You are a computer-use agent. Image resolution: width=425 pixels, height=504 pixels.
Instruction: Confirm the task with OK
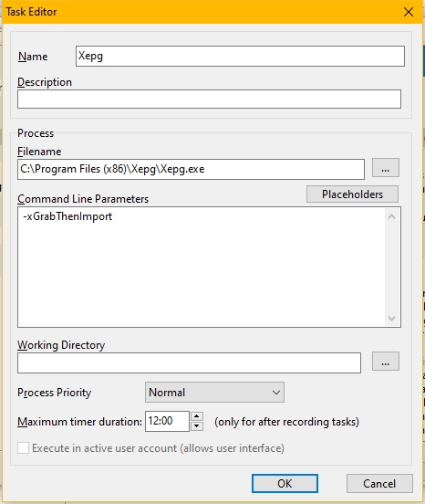point(285,483)
